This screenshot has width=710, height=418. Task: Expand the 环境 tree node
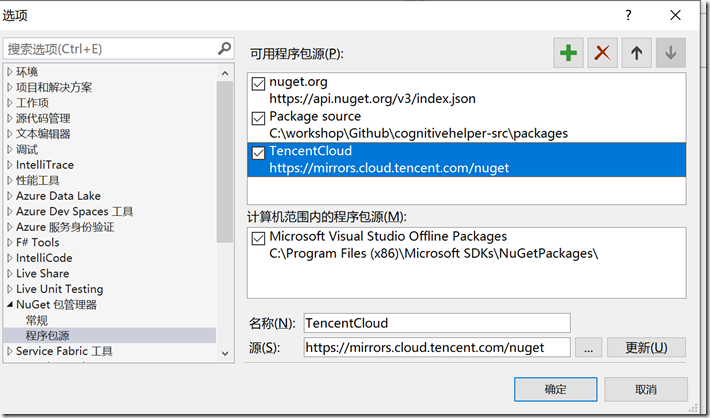click(x=10, y=72)
